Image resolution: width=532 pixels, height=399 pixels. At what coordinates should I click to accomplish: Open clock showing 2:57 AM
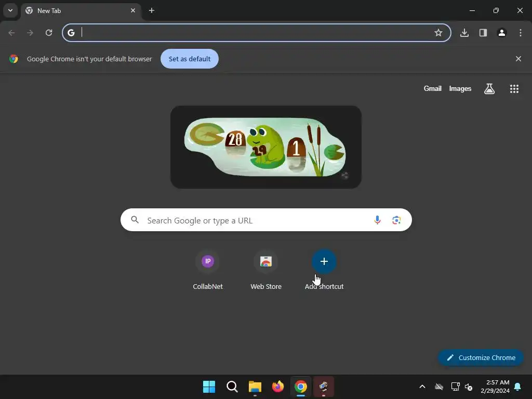pos(495,387)
